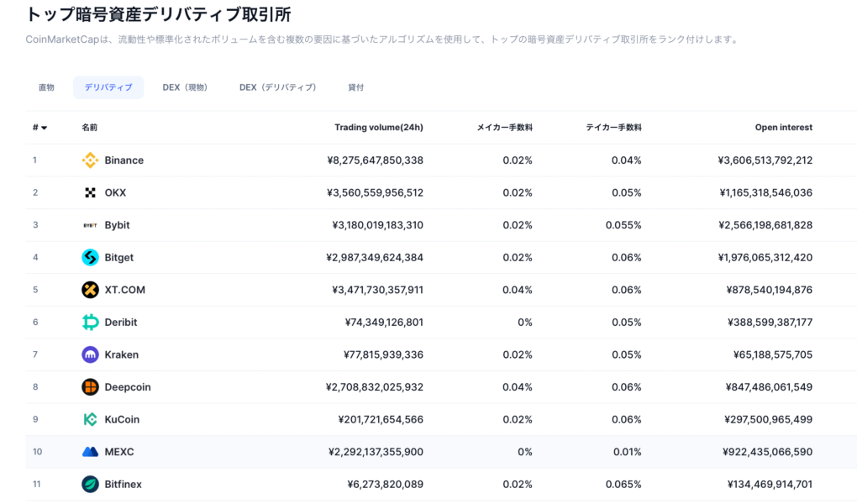Open the Binance exchange page link
This screenshot has height=504, width=857.
coord(125,160)
